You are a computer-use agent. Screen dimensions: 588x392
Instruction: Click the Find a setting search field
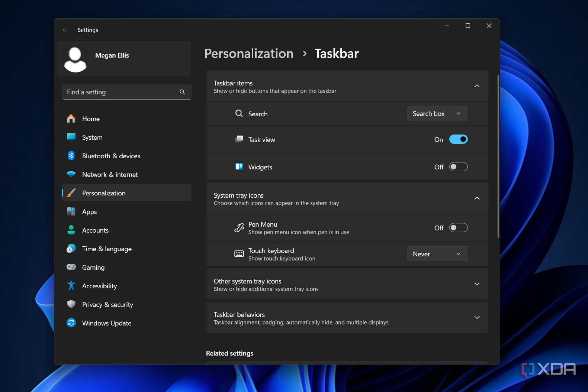coord(126,92)
